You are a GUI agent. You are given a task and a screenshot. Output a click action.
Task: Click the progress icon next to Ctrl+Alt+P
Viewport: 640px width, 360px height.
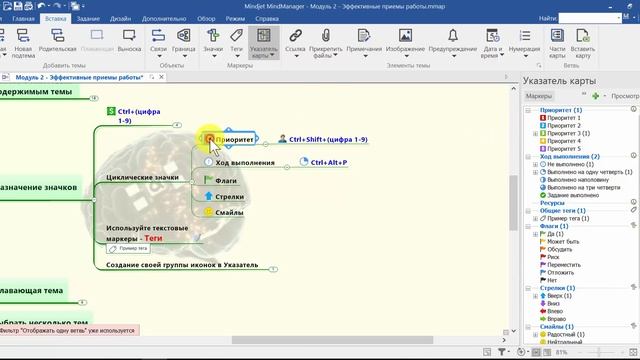tap(304, 162)
